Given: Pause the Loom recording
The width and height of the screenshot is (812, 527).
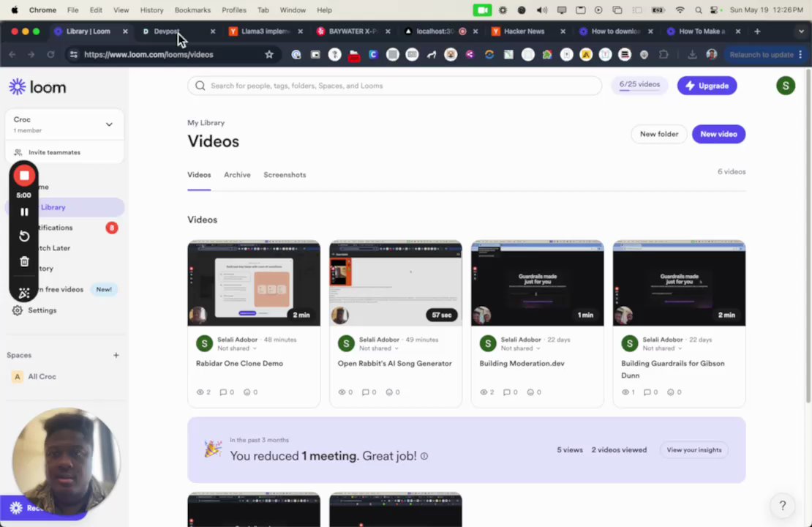Looking at the screenshot, I should click(24, 212).
